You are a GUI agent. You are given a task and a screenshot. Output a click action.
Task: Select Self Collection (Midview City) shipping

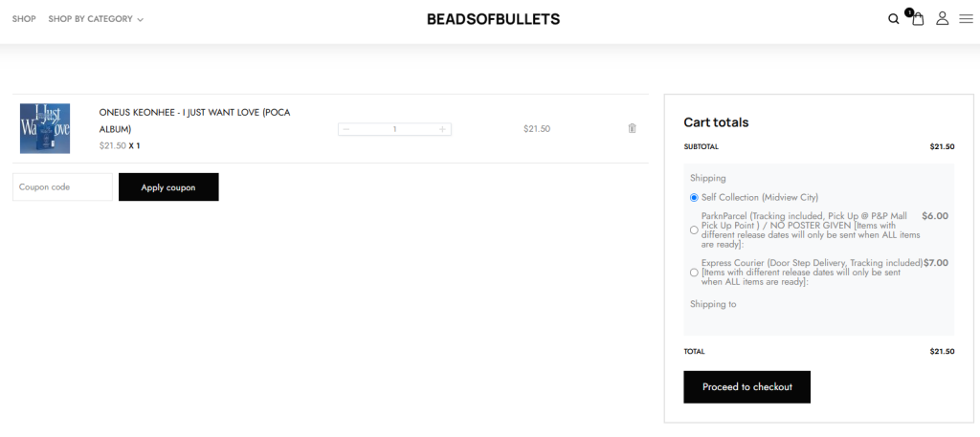tap(694, 197)
